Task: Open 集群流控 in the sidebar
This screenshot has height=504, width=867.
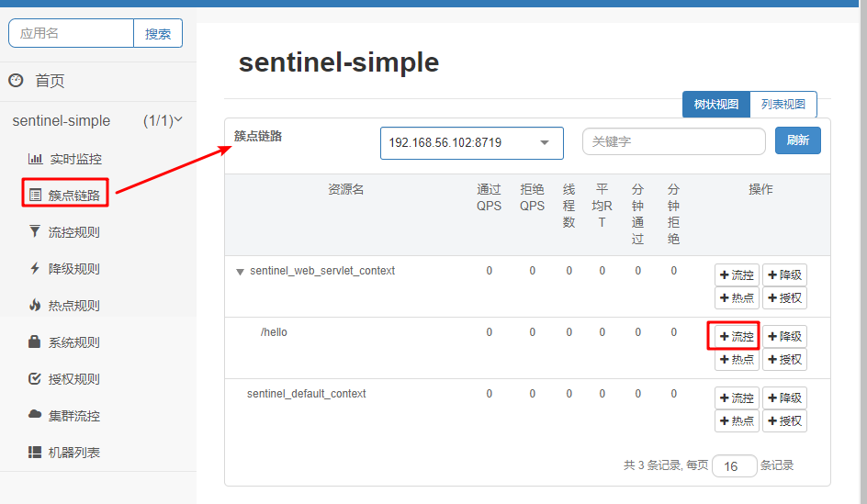Action: pos(74,416)
